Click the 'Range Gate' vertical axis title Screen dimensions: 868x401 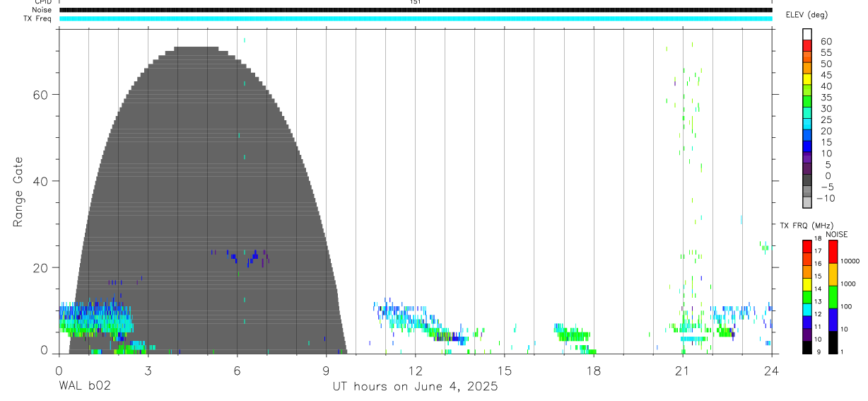[18, 192]
